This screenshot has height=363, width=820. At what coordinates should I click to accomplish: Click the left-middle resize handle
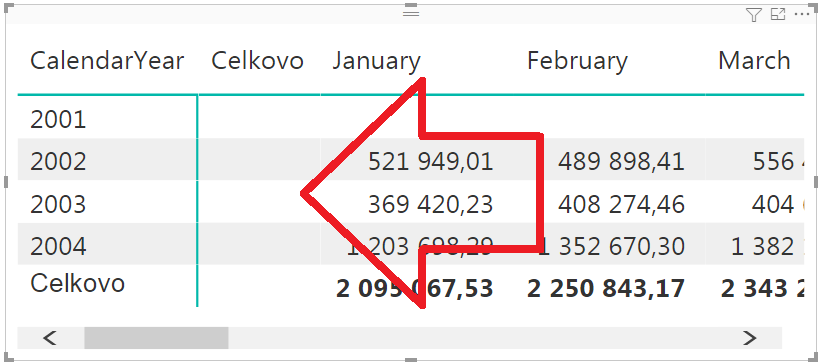click(x=6, y=182)
